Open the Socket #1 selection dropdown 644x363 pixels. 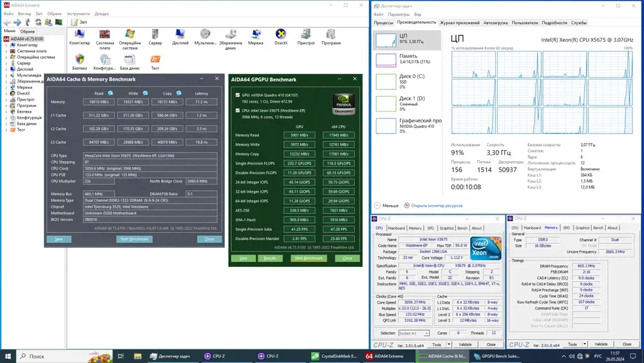[x=415, y=333]
